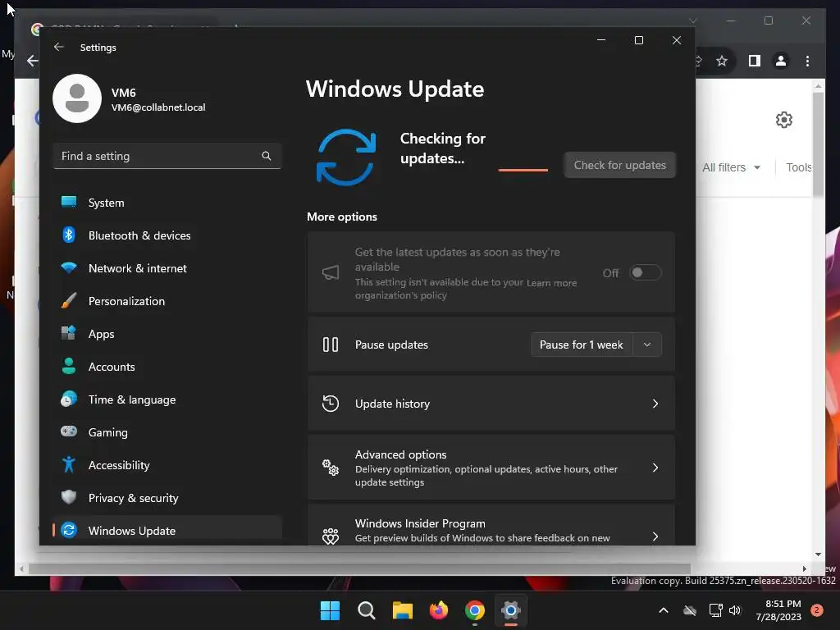840x630 pixels.
Task: Click the gear icon in Chrome page
Action: [x=783, y=120]
